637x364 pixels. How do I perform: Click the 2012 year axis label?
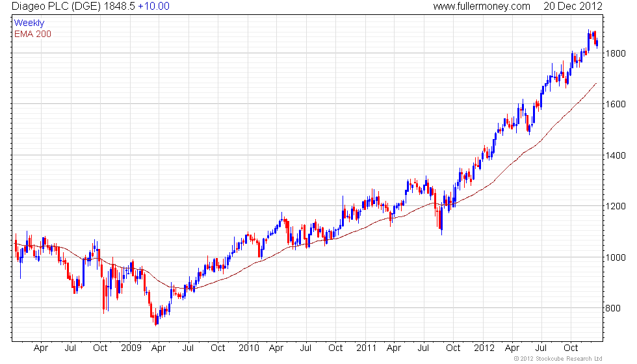pos(484,348)
